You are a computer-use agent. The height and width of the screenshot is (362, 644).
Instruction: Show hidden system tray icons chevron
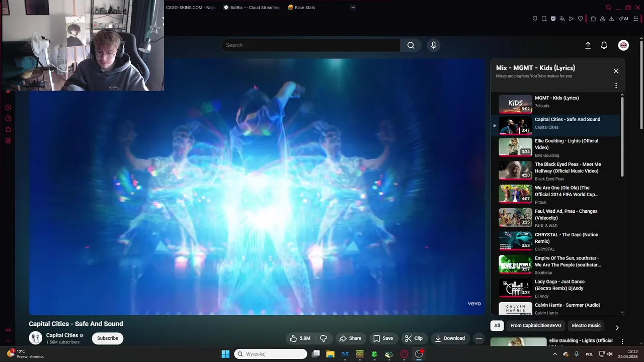coord(555,354)
